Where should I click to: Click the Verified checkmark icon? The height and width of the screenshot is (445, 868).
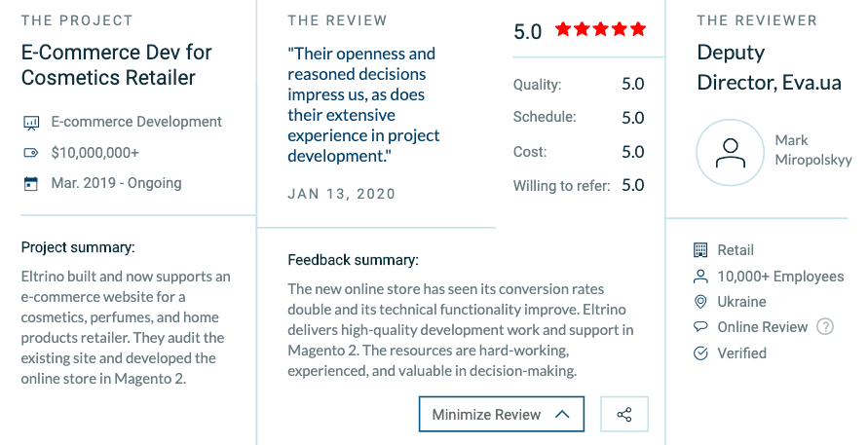pyautogui.click(x=699, y=353)
